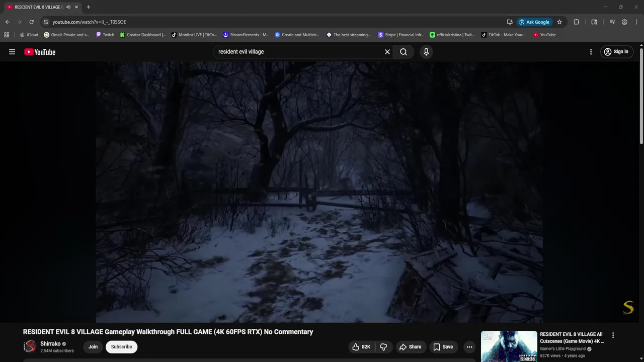This screenshot has height=362, width=644.
Task: Reload the page
Action: pyautogui.click(x=31, y=22)
